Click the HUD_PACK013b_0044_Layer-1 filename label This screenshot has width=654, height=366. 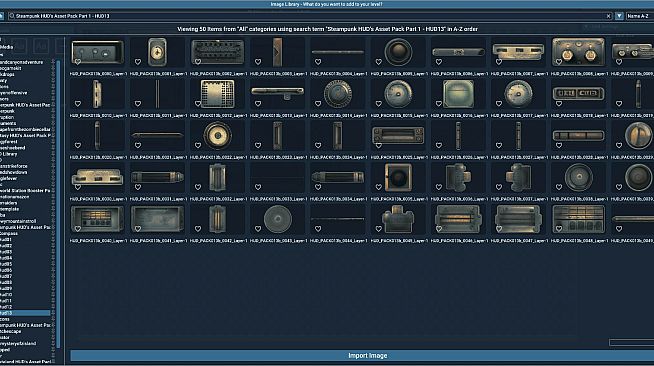(x=338, y=241)
